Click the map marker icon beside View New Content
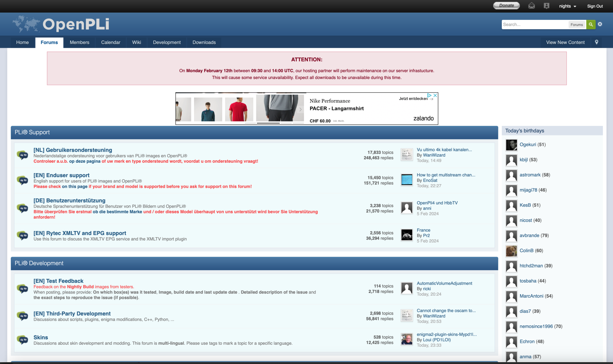This screenshot has width=613, height=364. (596, 42)
